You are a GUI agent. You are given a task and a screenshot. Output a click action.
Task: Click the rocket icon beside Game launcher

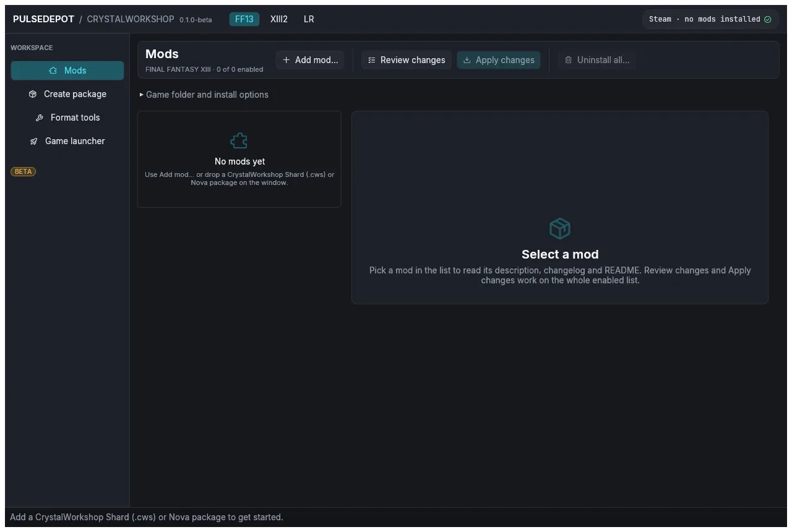34,141
